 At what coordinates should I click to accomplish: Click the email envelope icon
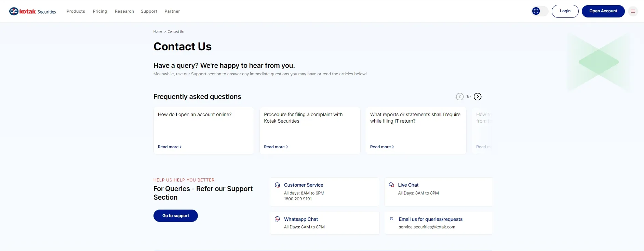(x=391, y=219)
